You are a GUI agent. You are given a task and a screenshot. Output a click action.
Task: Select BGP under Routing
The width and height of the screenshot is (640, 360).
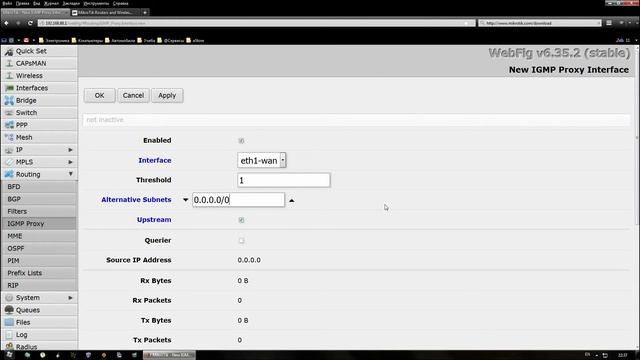[39, 199]
